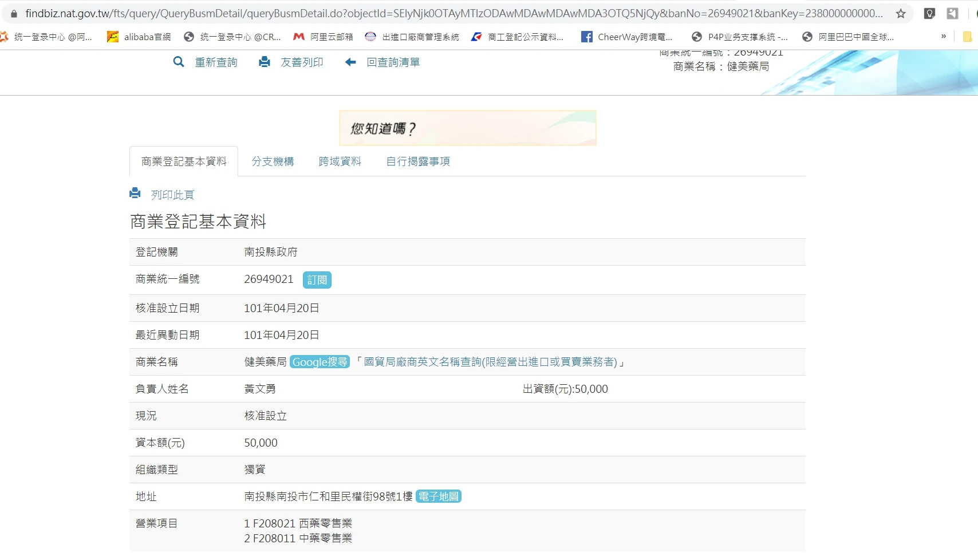Switch to the 分支機構 tab
The height and width of the screenshot is (560, 978).
tap(273, 161)
